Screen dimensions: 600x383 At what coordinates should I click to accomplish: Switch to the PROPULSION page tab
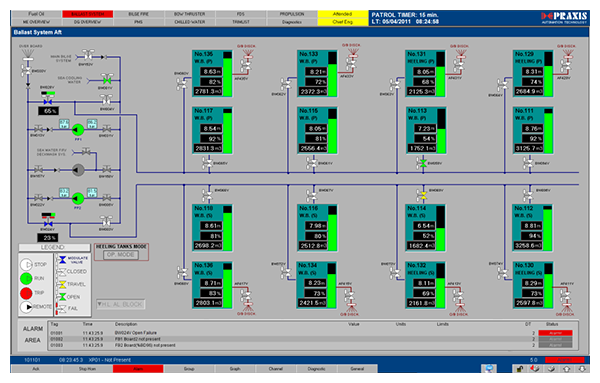pyautogui.click(x=292, y=14)
